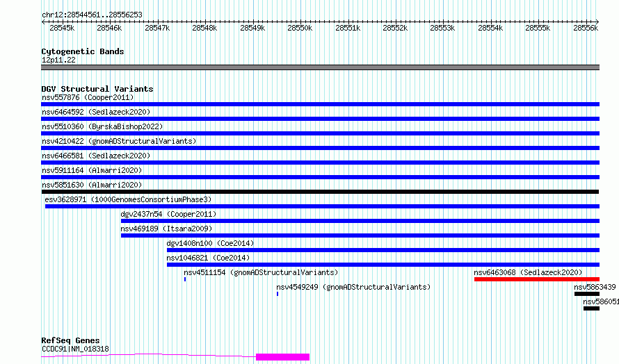Open variant nsv4549249 gnomAD label

click(353, 287)
